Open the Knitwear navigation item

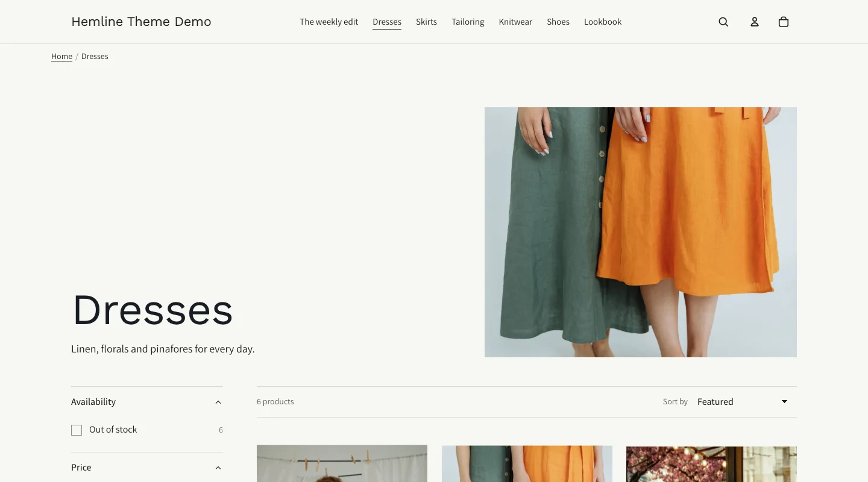click(x=515, y=22)
